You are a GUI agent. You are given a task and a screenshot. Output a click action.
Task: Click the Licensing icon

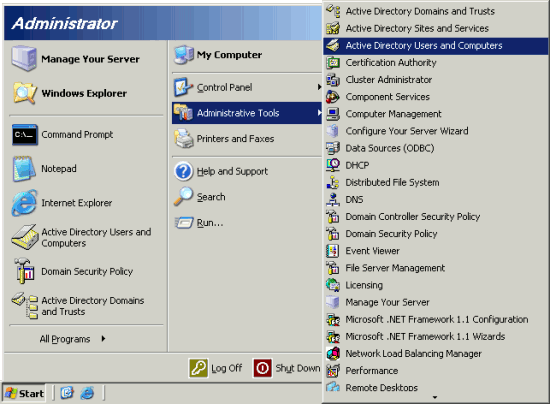pyautogui.click(x=333, y=285)
